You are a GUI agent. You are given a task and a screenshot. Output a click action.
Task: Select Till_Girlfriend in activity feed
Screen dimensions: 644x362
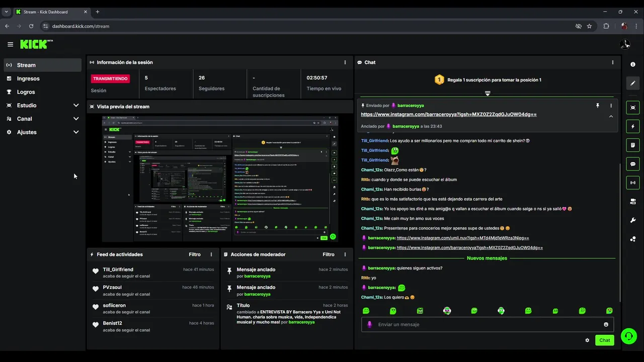pos(118,269)
